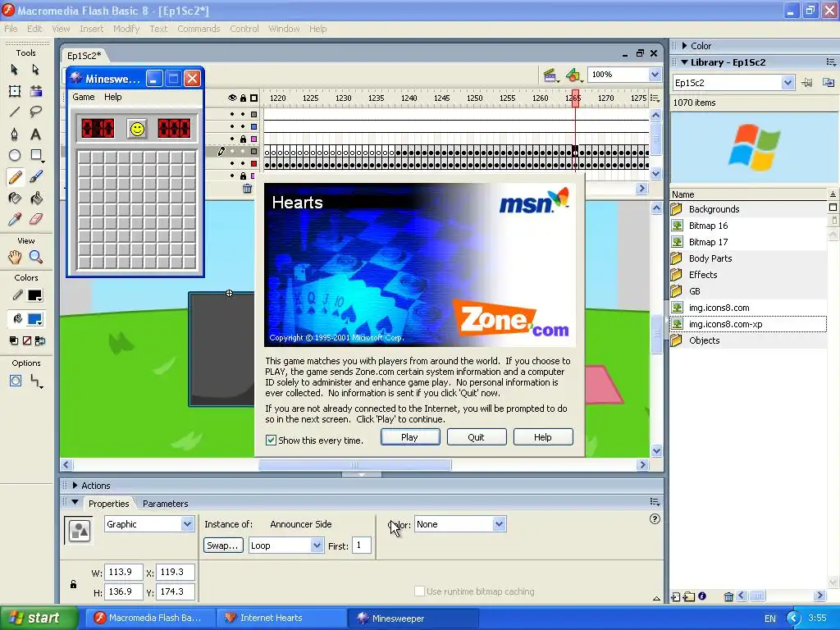Viewport: 840px width, 630px height.
Task: Open the Commands menu
Action: coord(199,29)
